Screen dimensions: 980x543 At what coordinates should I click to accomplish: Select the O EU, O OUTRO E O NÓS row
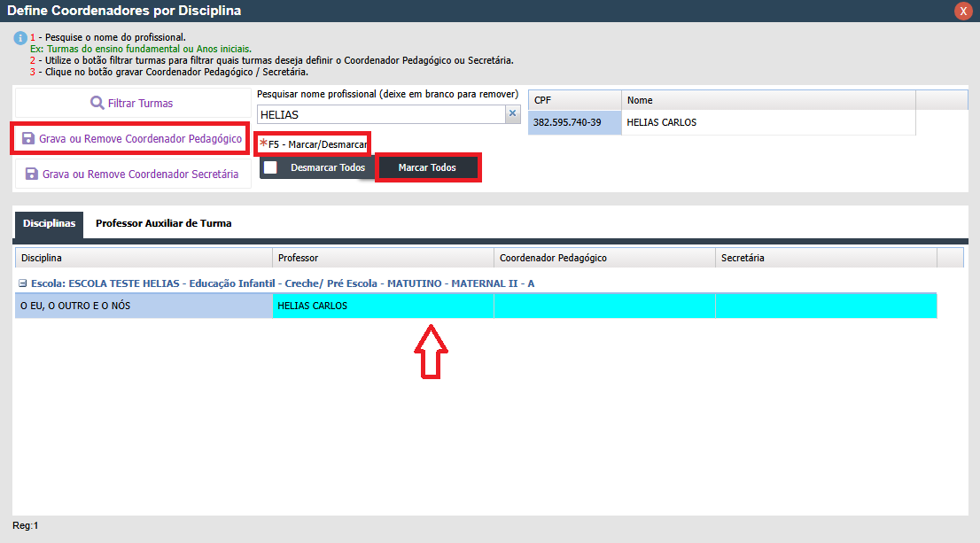click(144, 306)
